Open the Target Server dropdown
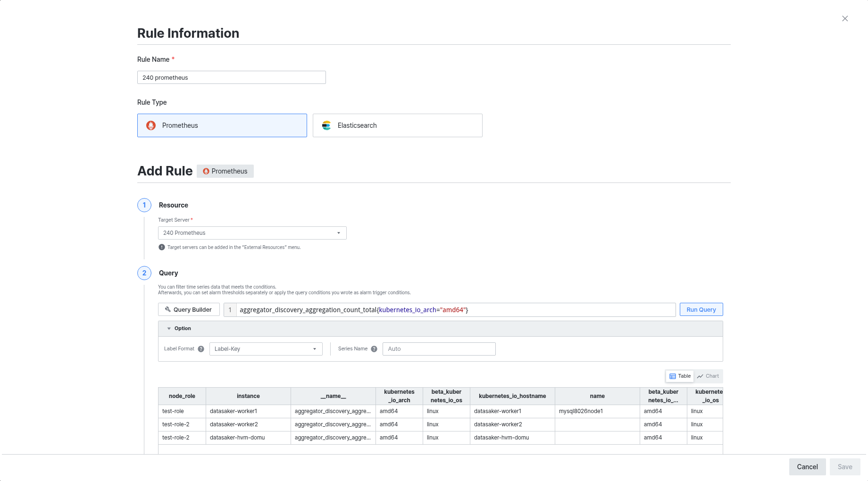The image size is (868, 481). point(252,233)
